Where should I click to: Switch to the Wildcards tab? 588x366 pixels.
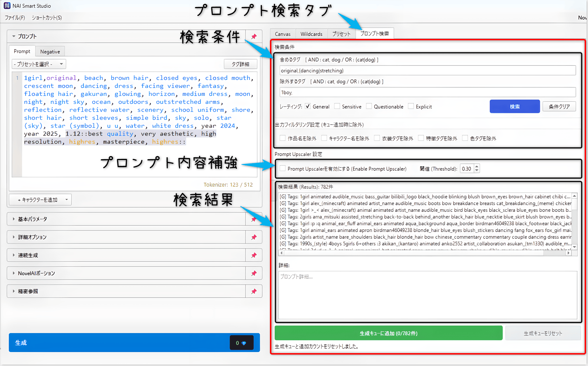[311, 34]
